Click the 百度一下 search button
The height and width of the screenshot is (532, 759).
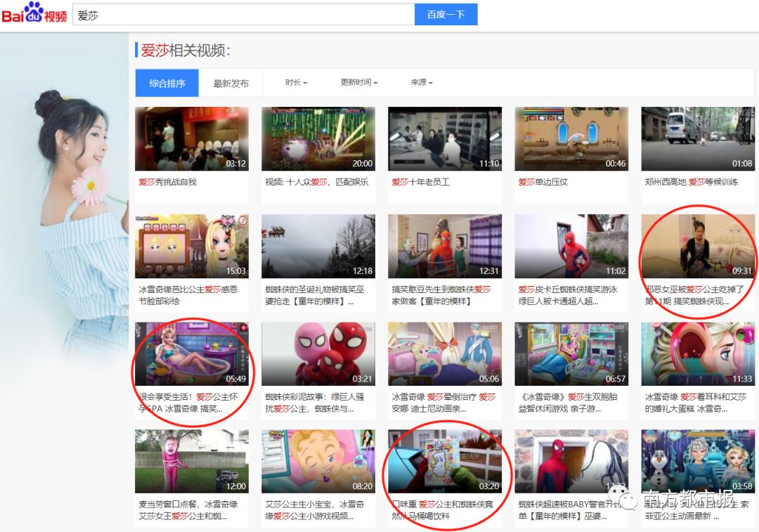[x=446, y=15]
